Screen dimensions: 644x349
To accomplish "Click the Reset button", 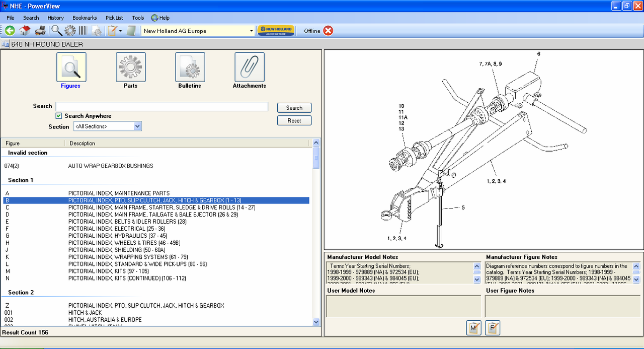I will pyautogui.click(x=294, y=120).
